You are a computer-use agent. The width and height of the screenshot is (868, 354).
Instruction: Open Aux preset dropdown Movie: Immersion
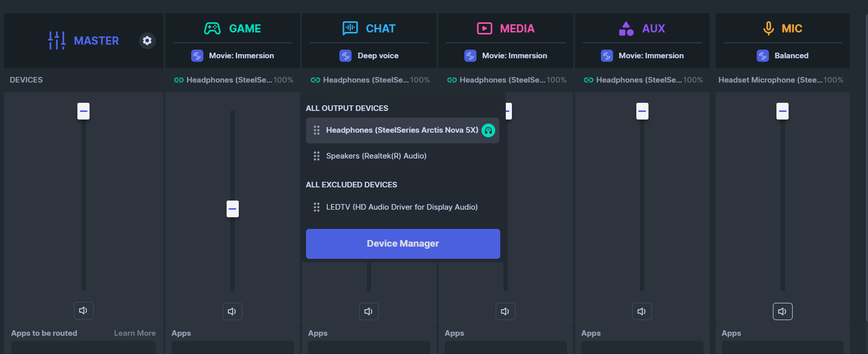tap(642, 56)
